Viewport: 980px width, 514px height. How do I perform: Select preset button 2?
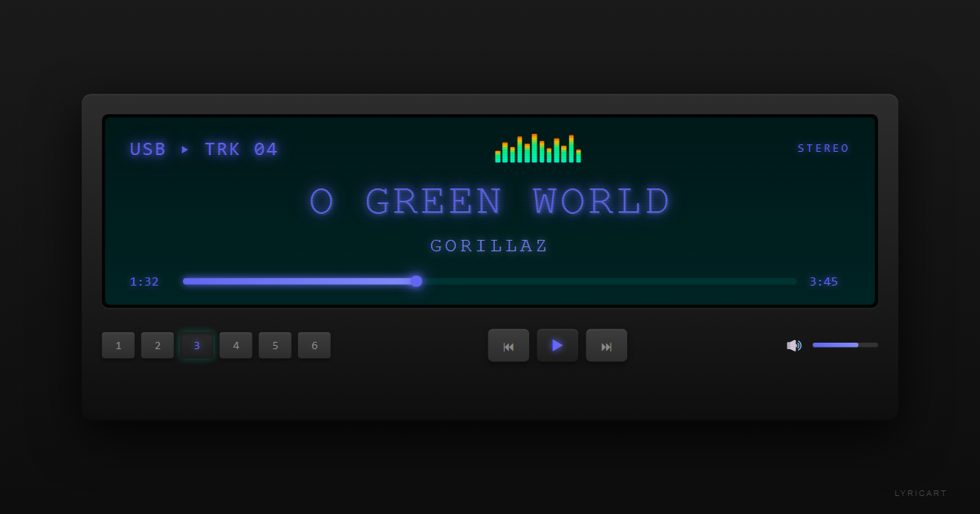[157, 345]
